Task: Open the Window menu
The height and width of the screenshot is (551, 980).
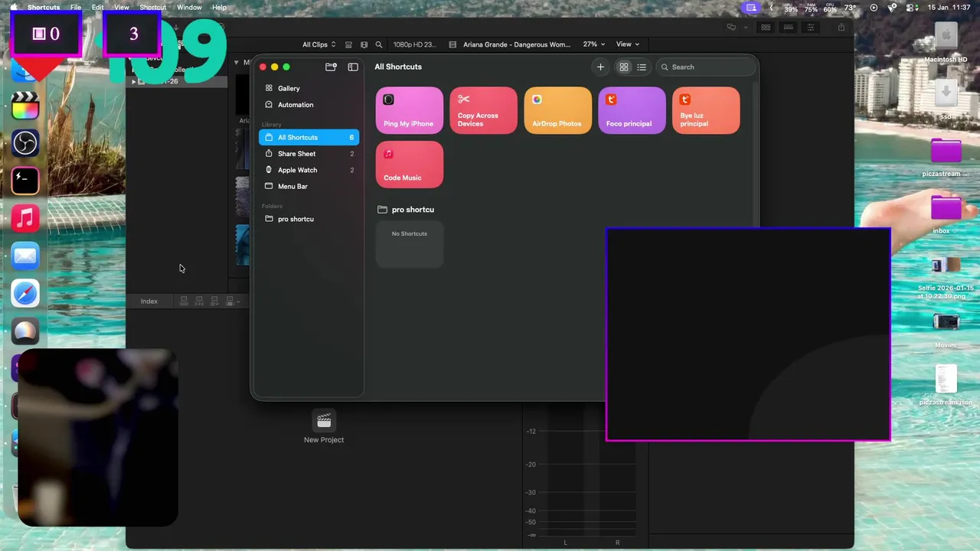Action: (x=189, y=7)
